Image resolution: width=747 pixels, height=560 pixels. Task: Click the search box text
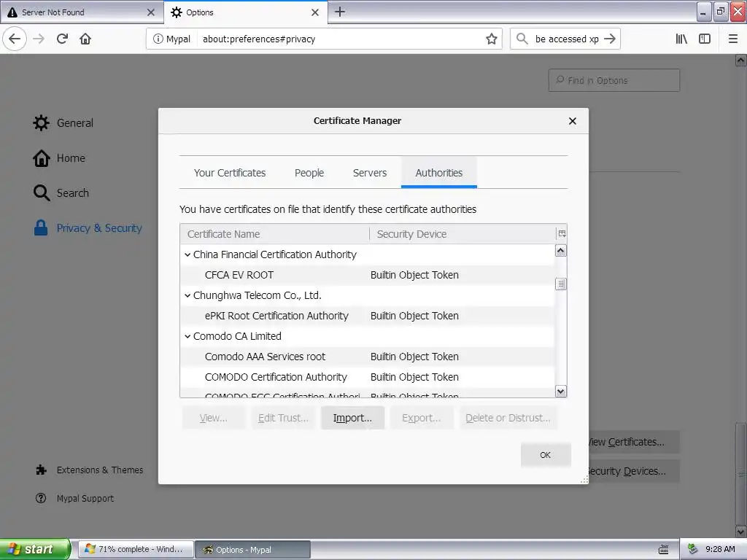pos(567,39)
